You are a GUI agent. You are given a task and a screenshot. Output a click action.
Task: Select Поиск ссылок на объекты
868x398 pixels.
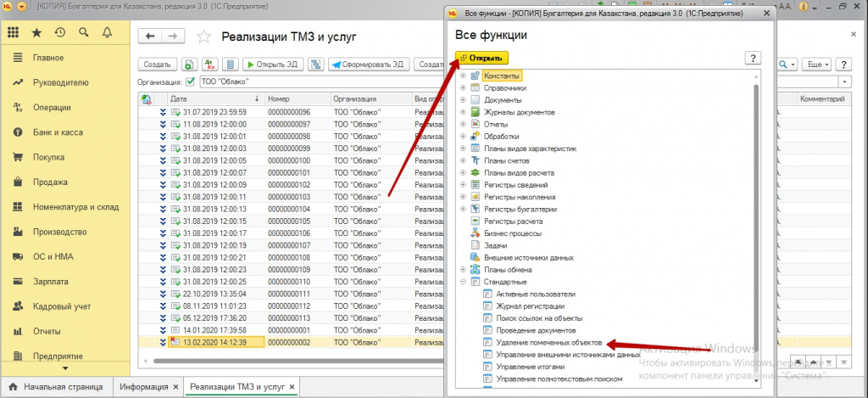tap(539, 318)
